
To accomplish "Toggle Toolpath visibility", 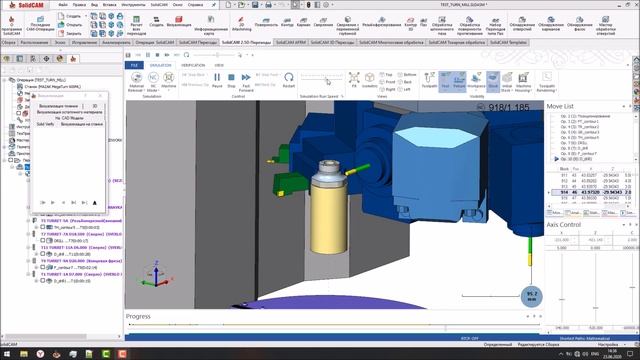I will pyautogui.click(x=429, y=80).
